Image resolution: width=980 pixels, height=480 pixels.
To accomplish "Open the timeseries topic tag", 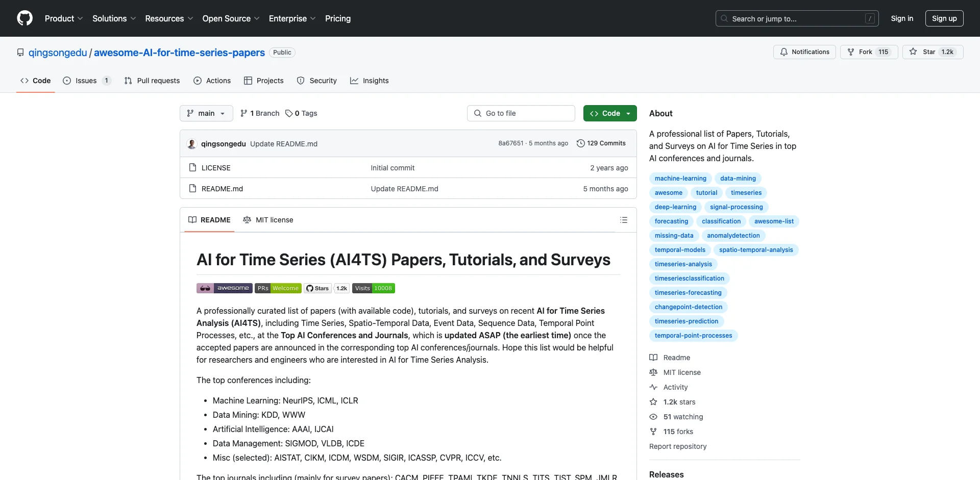I will click(746, 193).
